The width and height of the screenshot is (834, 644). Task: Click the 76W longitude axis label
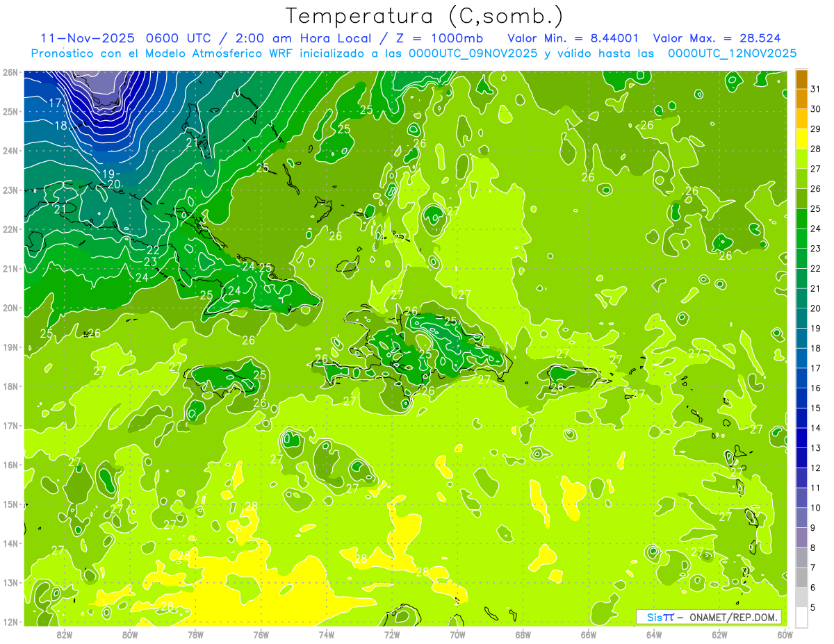tap(261, 634)
